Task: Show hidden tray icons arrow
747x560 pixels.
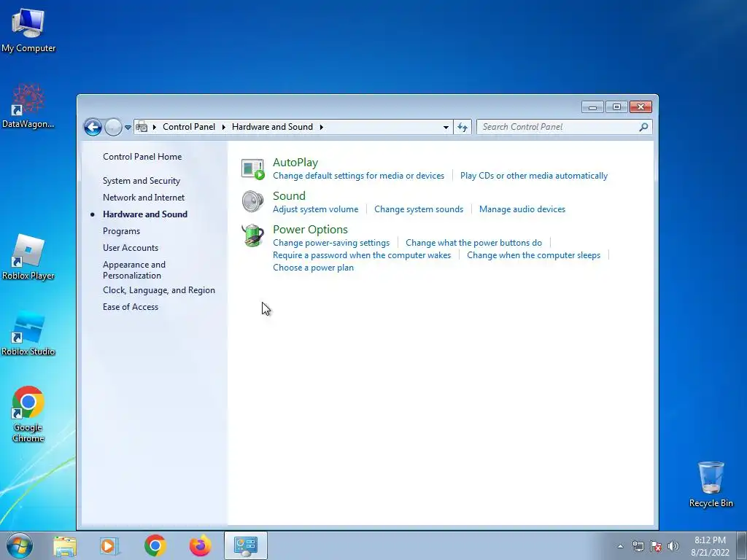Action: pos(620,546)
